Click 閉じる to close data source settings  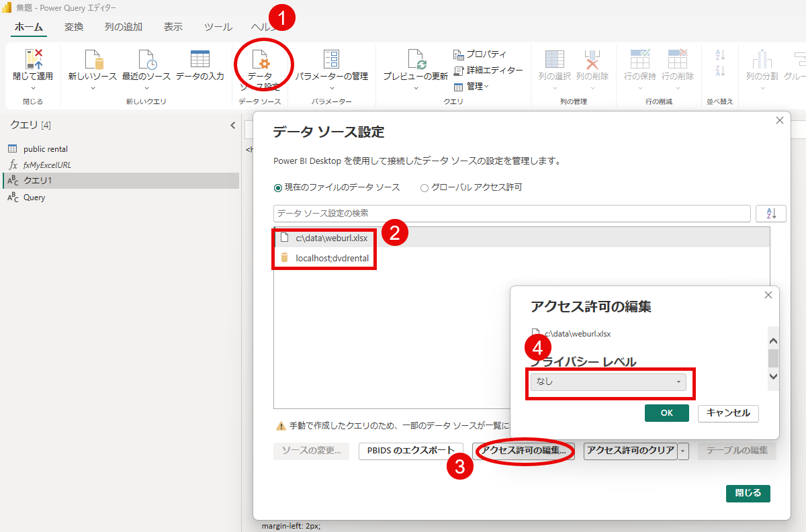click(748, 493)
